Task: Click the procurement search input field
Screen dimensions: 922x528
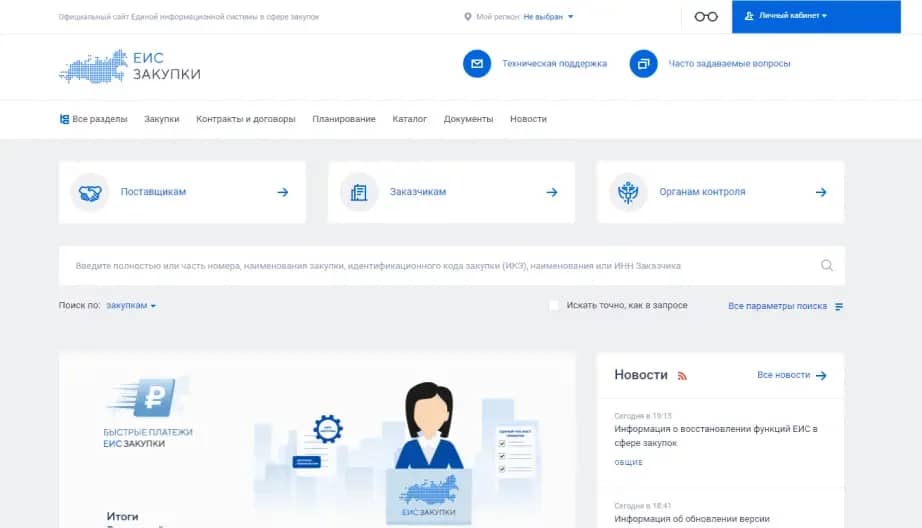Action: 440,266
